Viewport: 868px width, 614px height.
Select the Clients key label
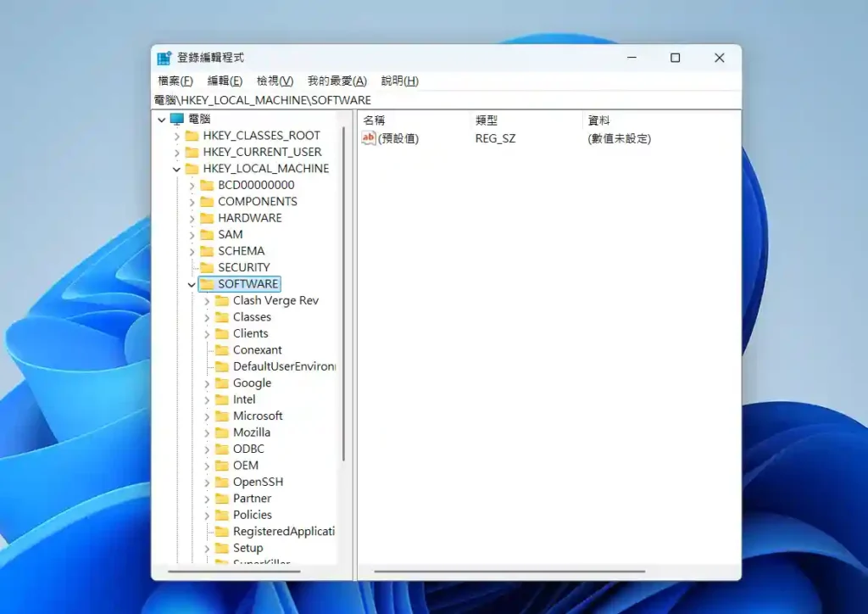[250, 333]
